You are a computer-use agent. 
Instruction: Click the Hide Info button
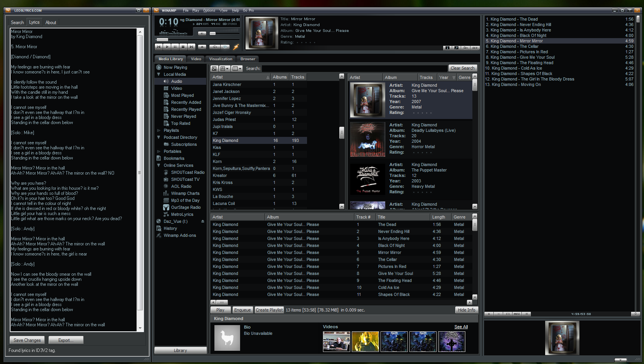pyautogui.click(x=467, y=310)
